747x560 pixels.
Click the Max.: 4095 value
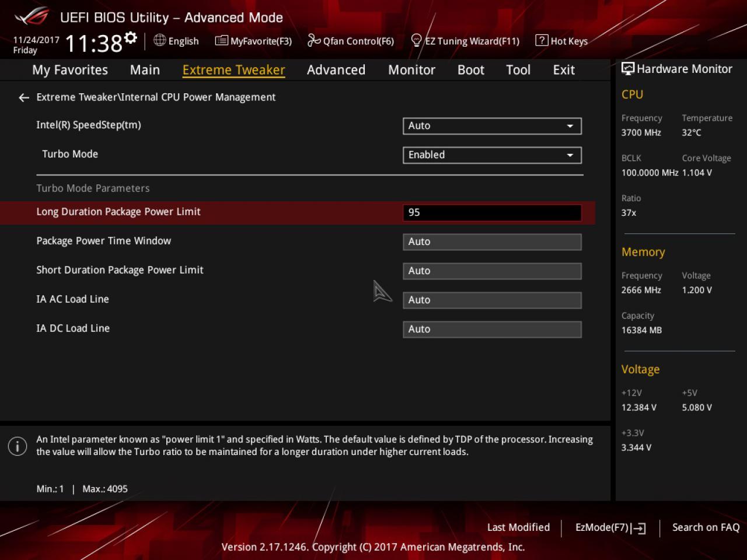pos(105,489)
